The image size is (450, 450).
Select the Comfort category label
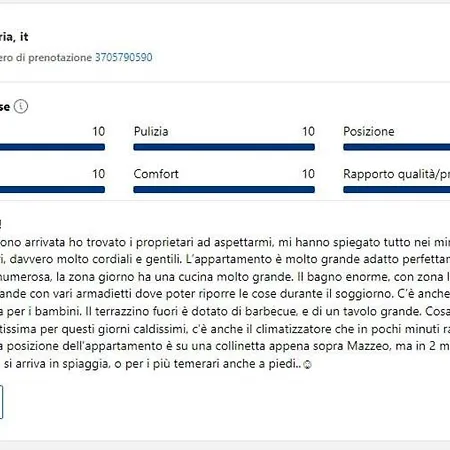pyautogui.click(x=156, y=174)
